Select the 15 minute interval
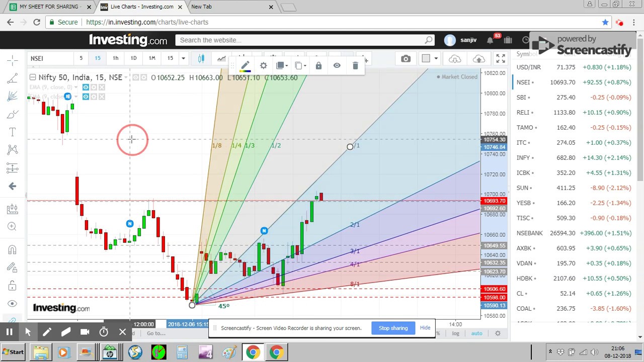Screen dimensions: 644x362 [x=98, y=58]
